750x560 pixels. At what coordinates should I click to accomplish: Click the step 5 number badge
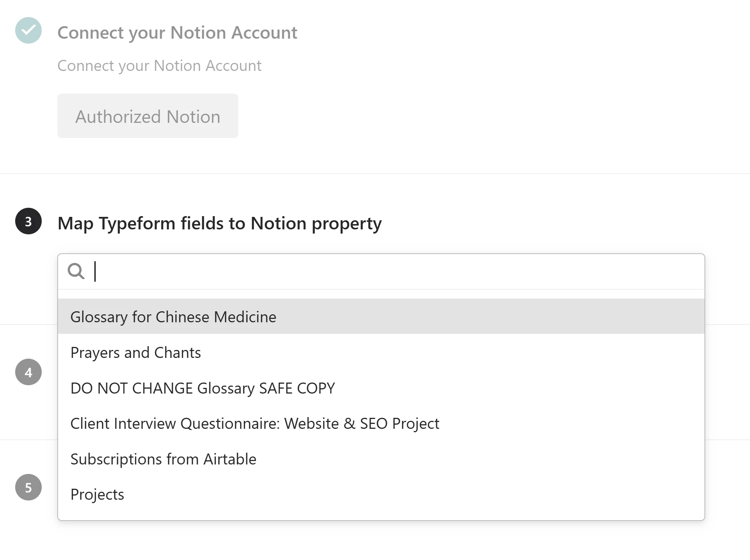tap(28, 487)
